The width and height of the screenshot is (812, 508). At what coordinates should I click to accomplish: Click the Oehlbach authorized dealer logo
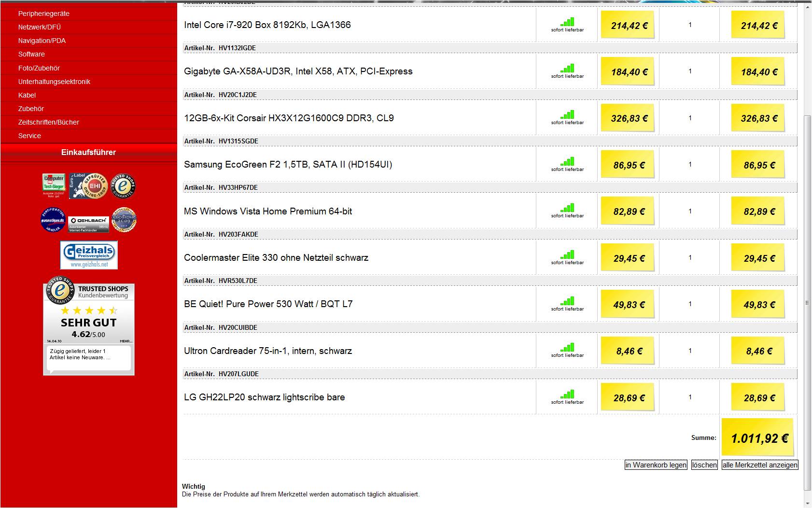point(88,224)
